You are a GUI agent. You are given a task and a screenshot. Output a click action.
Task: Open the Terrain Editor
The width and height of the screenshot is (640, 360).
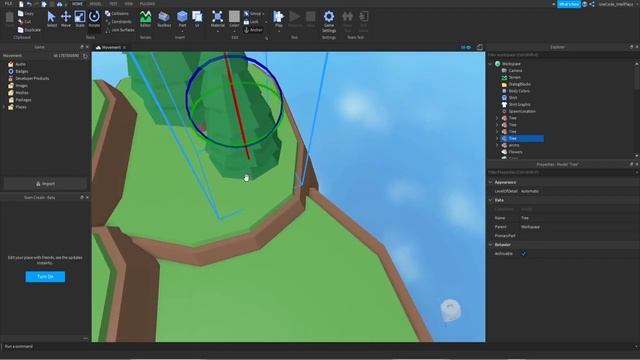pos(145,19)
